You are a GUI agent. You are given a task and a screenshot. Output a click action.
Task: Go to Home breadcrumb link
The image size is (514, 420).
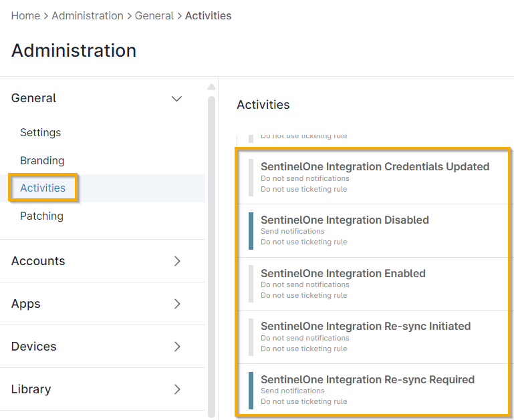[x=25, y=15]
